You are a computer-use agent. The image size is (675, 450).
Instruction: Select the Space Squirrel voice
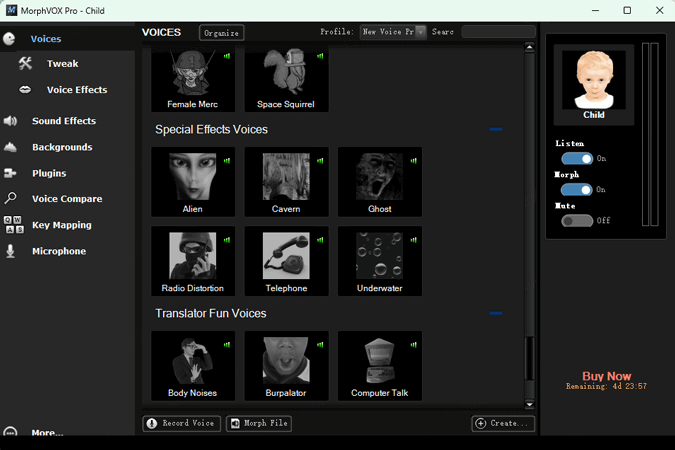(x=286, y=78)
